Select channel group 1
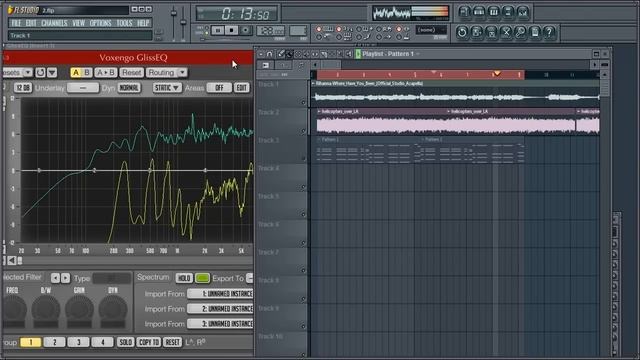 click(31, 342)
